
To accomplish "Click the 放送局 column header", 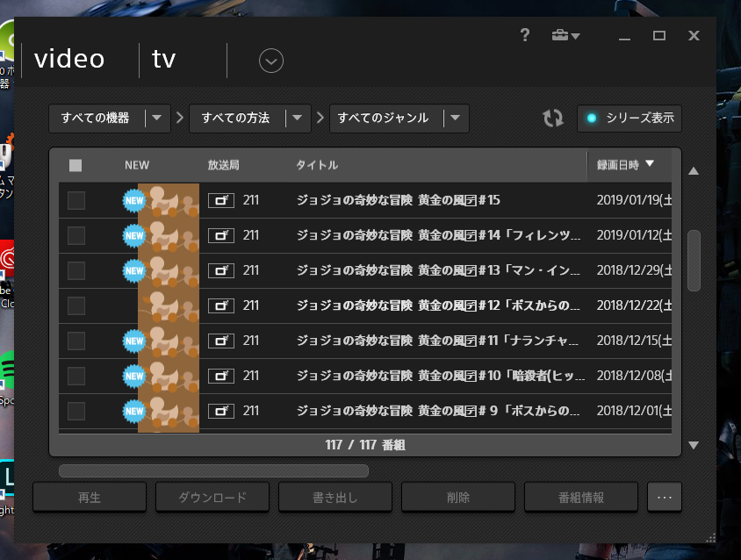I will pyautogui.click(x=224, y=165).
